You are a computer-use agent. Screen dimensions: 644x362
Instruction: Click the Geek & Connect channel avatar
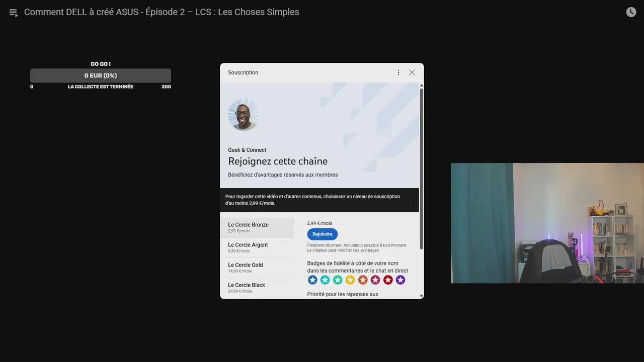[244, 115]
